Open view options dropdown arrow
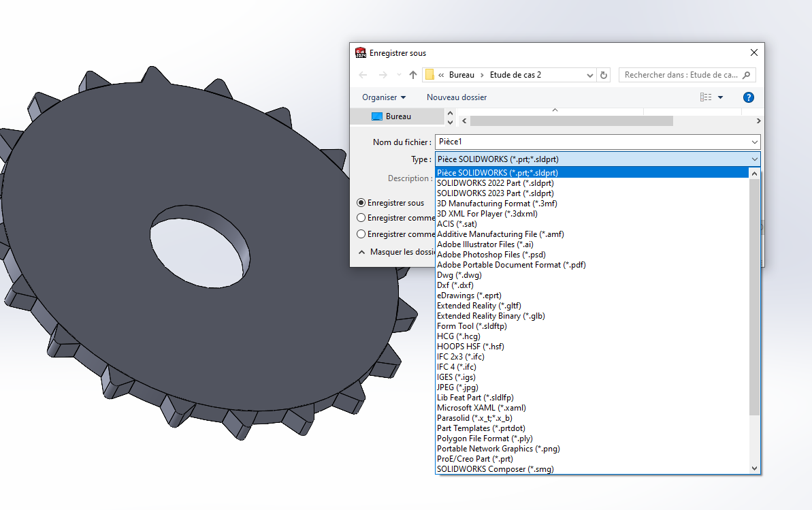Image resolution: width=812 pixels, height=510 pixels. pos(720,97)
